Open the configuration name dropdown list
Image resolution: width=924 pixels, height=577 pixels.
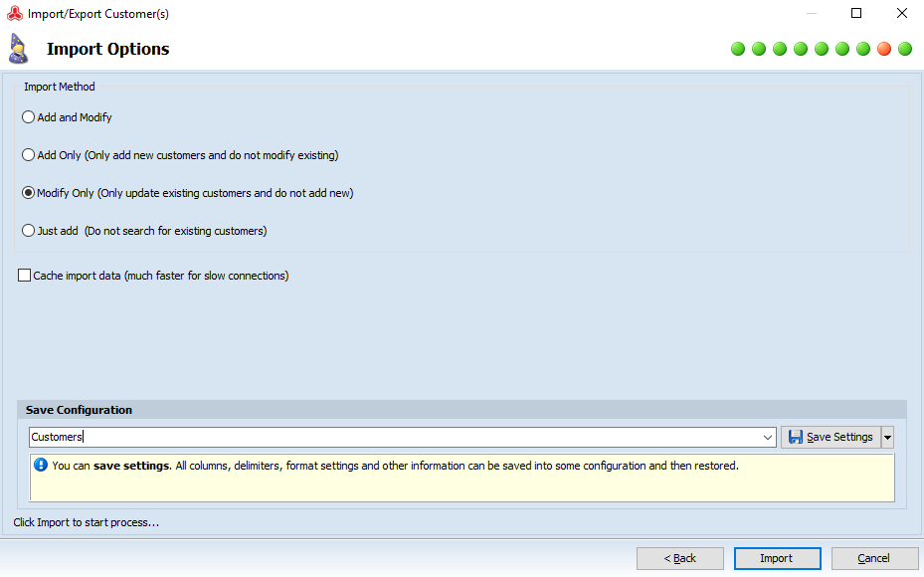(767, 438)
